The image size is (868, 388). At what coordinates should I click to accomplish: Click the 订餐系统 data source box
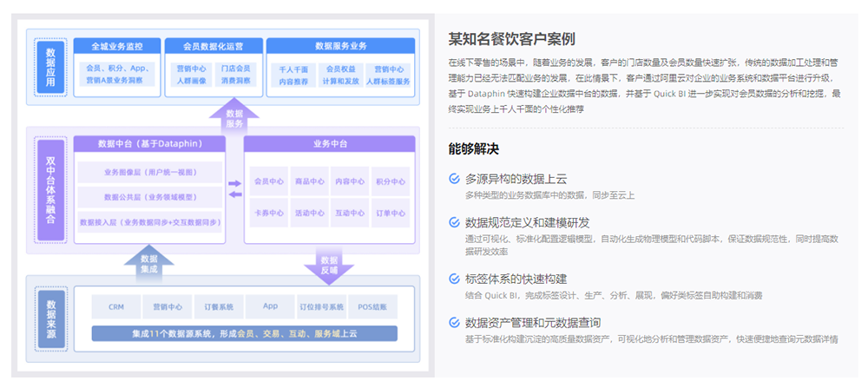(219, 306)
